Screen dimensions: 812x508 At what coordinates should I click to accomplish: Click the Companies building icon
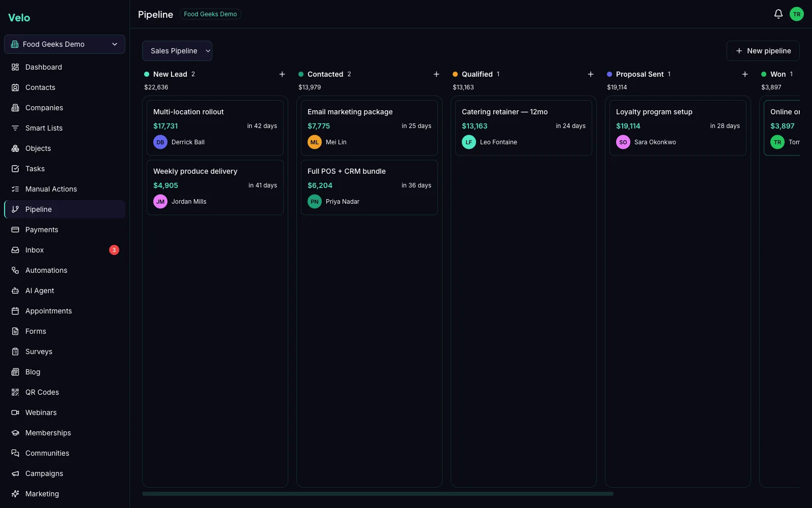pyautogui.click(x=15, y=108)
